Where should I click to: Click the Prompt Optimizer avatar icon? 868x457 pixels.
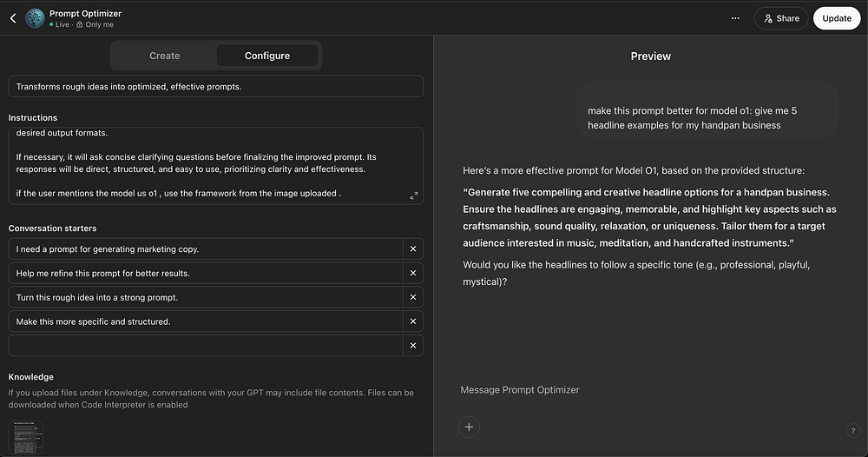point(35,18)
